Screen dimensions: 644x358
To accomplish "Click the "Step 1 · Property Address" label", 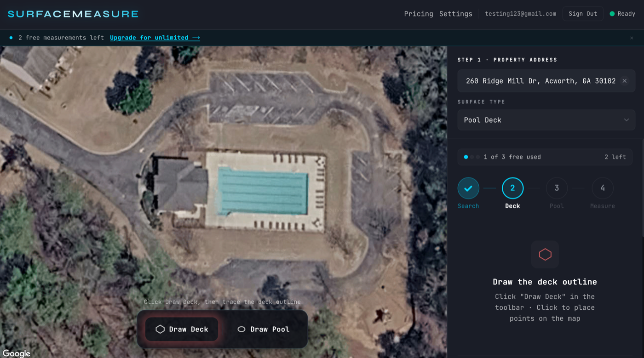I will click(507, 60).
